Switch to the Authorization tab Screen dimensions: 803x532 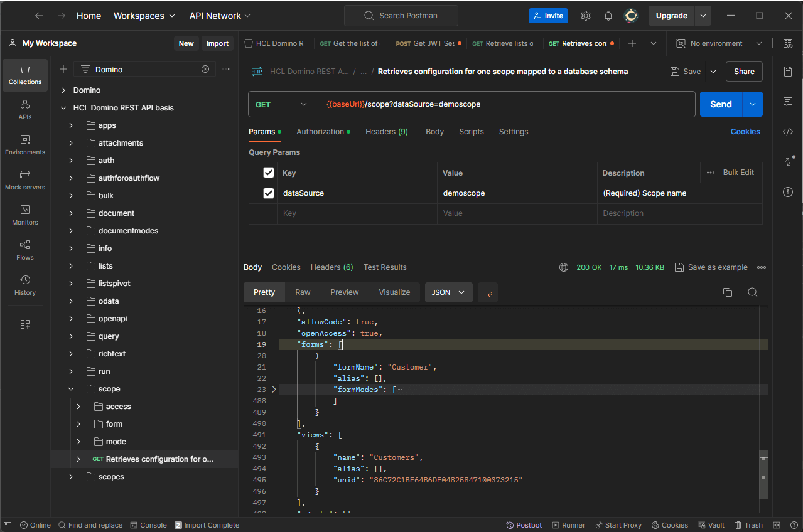pos(320,132)
